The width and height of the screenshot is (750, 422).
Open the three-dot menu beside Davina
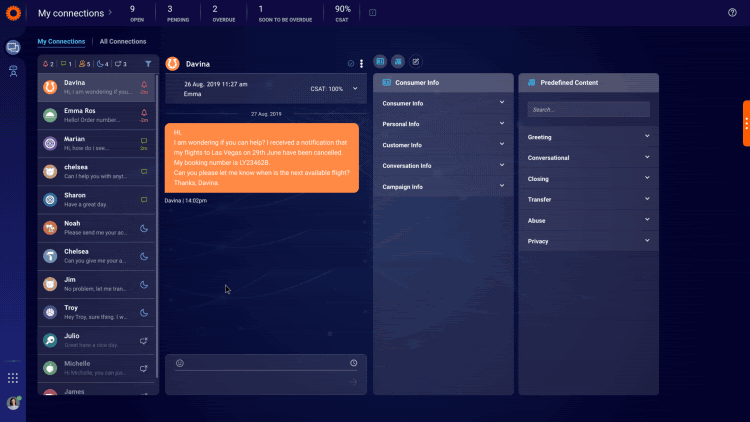362,64
